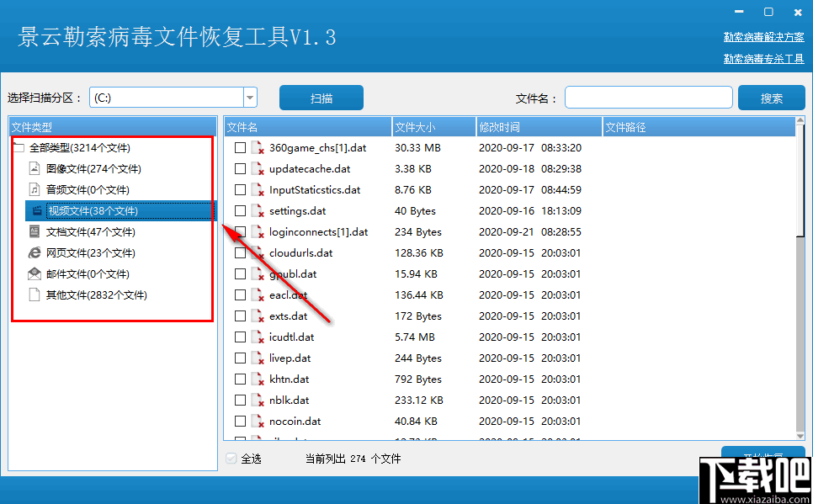Click file icon beside livep.dat

(258, 358)
